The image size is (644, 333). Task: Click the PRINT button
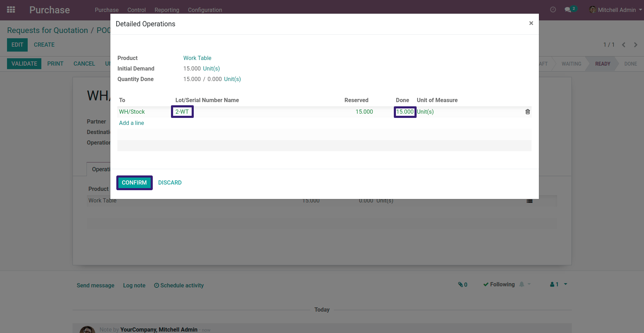tap(55, 64)
